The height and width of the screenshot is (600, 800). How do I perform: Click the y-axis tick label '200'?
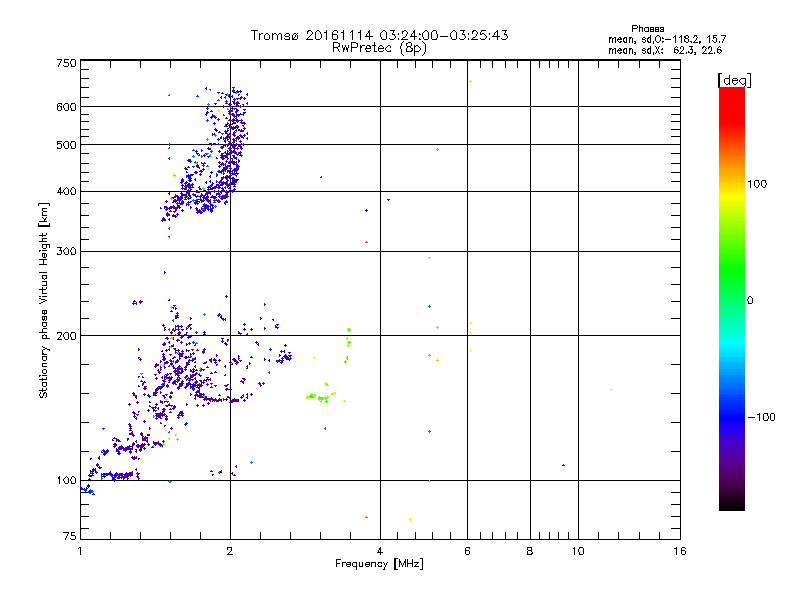[66, 336]
